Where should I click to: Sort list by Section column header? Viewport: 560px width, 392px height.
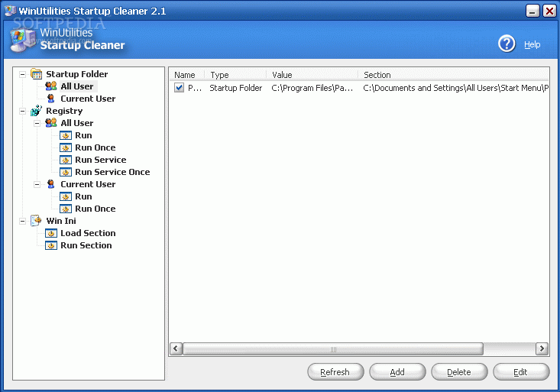tap(454, 75)
